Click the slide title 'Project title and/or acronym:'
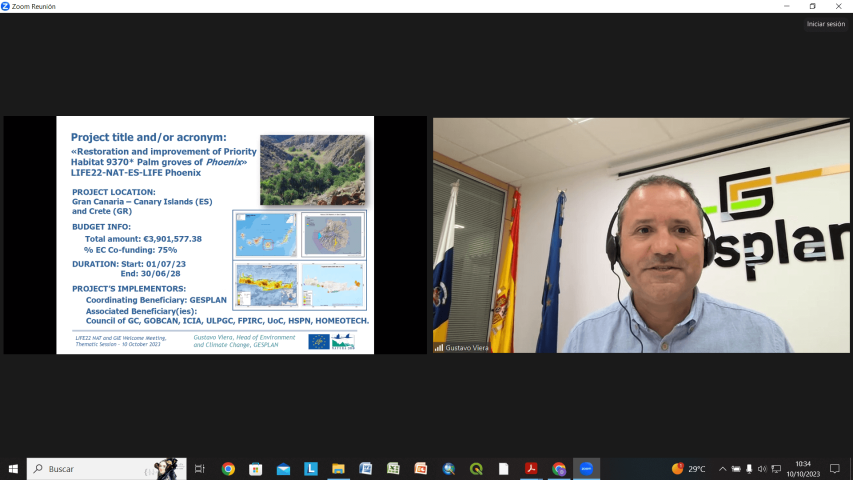853x480 pixels. click(x=149, y=137)
